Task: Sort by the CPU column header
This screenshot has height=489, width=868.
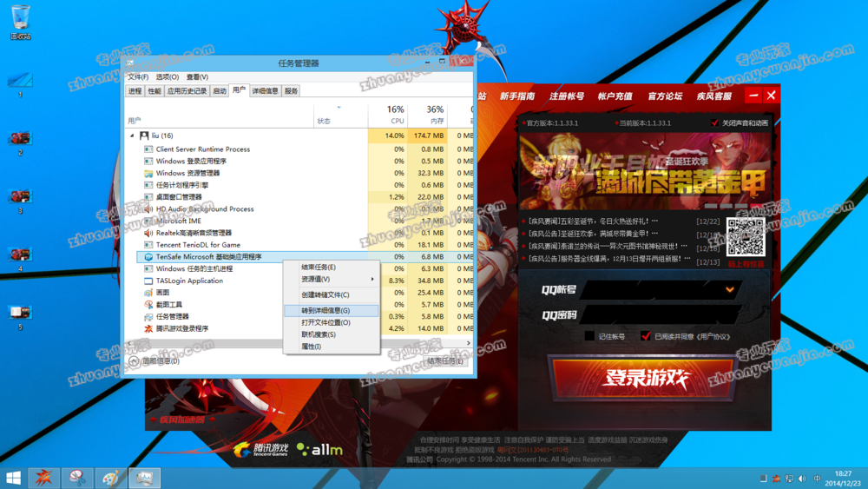Action: [387, 115]
